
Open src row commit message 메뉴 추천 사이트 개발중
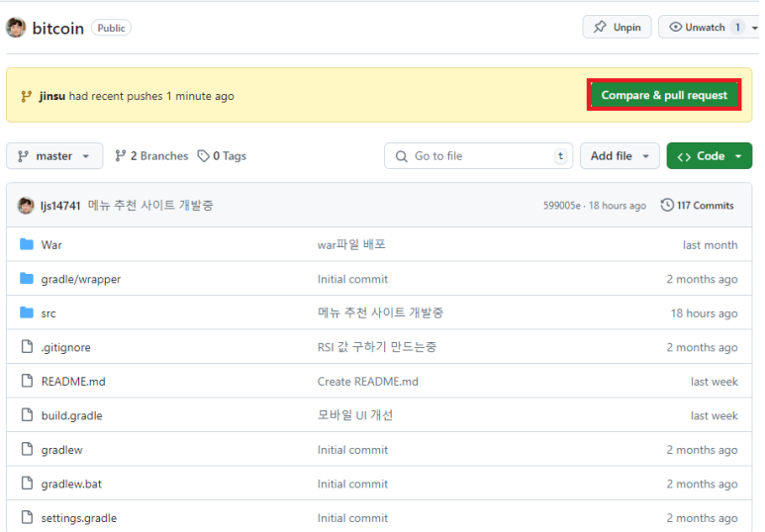[380, 312]
